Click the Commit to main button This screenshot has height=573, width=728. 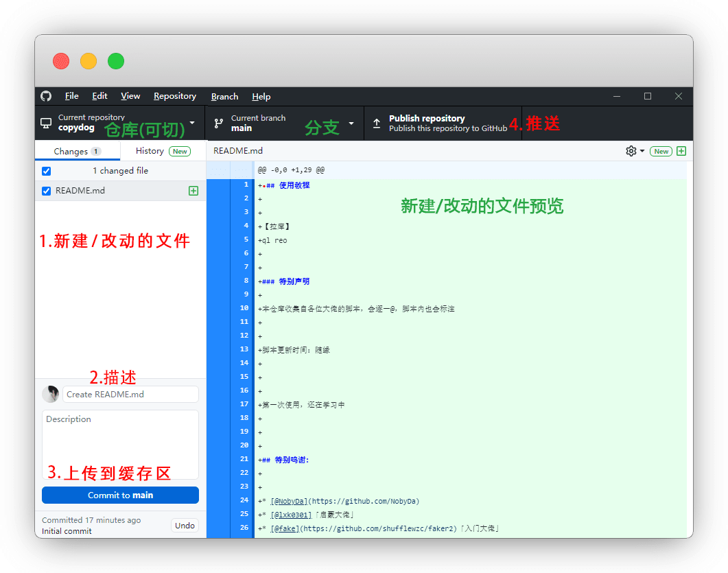tap(120, 495)
